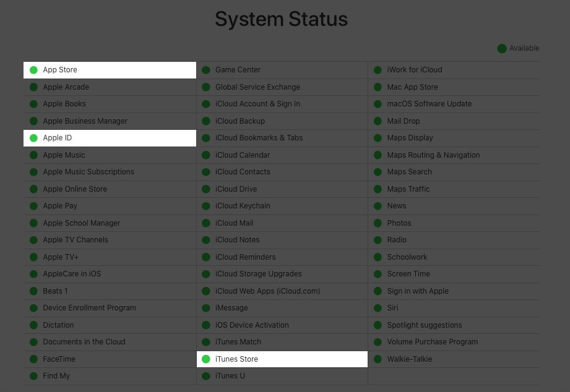Click the status dot next to Screen Time

click(378, 274)
